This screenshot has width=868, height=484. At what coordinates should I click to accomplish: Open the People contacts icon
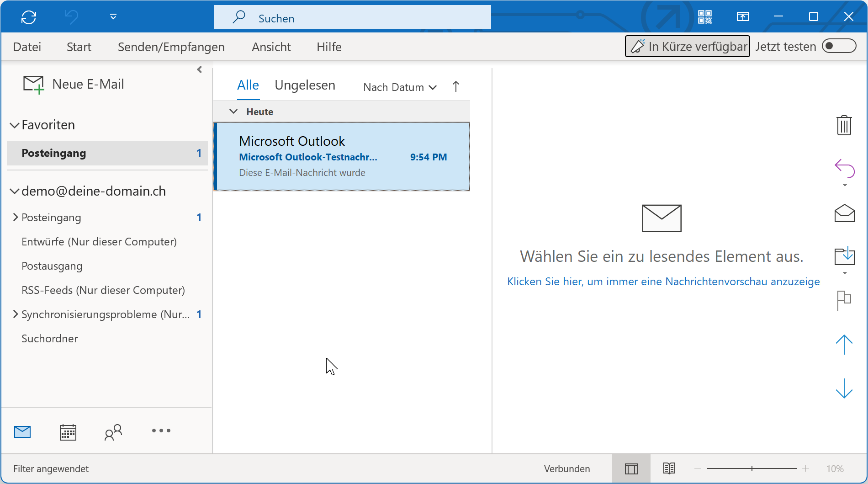click(x=113, y=432)
